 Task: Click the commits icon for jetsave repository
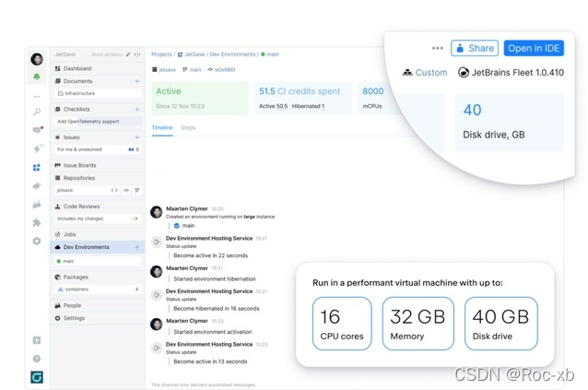(x=126, y=190)
